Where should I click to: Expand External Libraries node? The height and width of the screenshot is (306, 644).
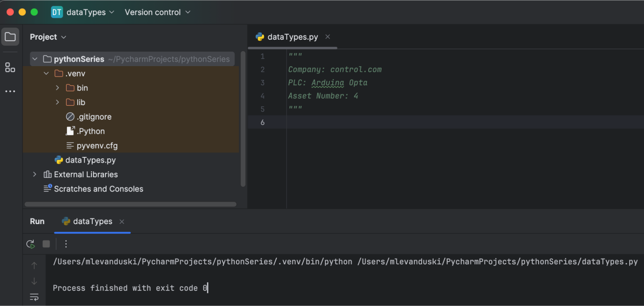(34, 174)
